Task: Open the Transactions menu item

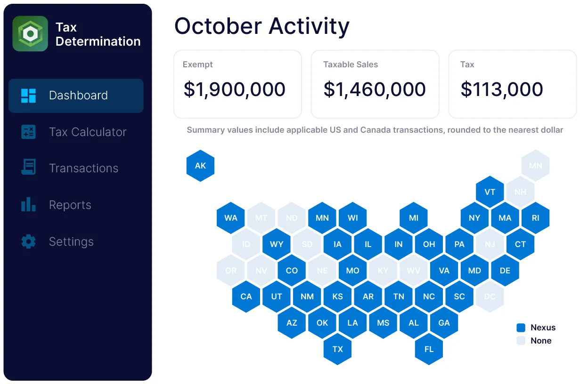Action: coord(83,168)
